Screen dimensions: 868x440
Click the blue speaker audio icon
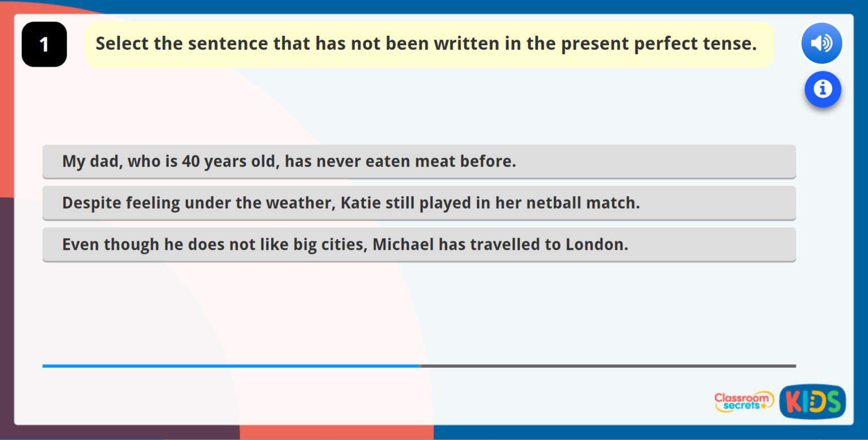point(822,43)
